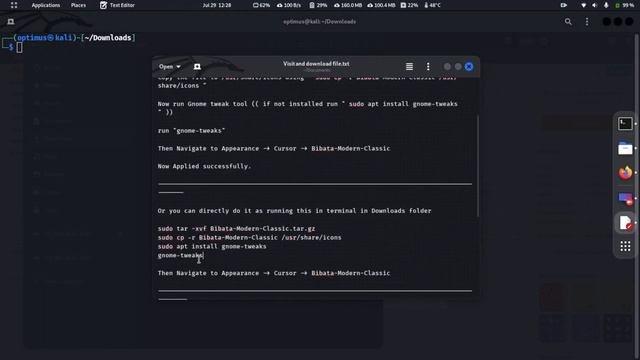This screenshot has width=640, height=360.
Task: Click the 'run "gnome-tweaks"' line
Action: [x=191, y=131]
